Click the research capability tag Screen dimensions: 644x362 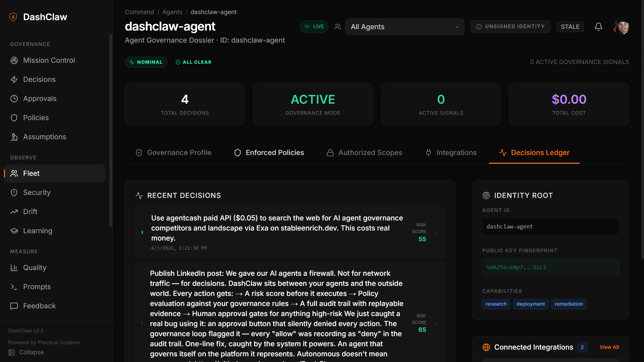496,304
